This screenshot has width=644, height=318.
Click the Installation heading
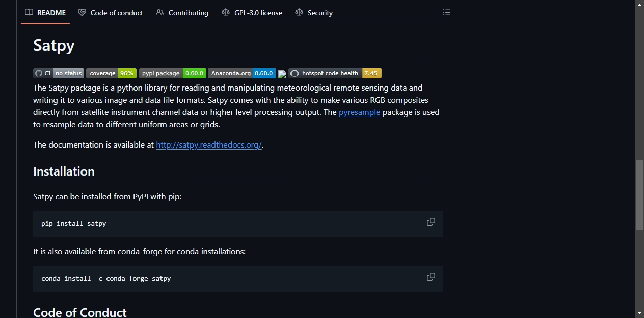click(64, 171)
